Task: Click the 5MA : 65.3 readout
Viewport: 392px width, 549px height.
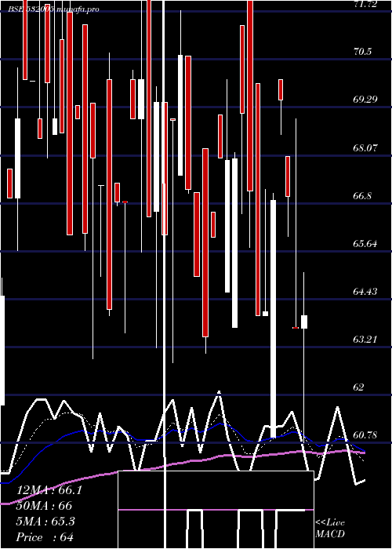Action: (x=45, y=522)
